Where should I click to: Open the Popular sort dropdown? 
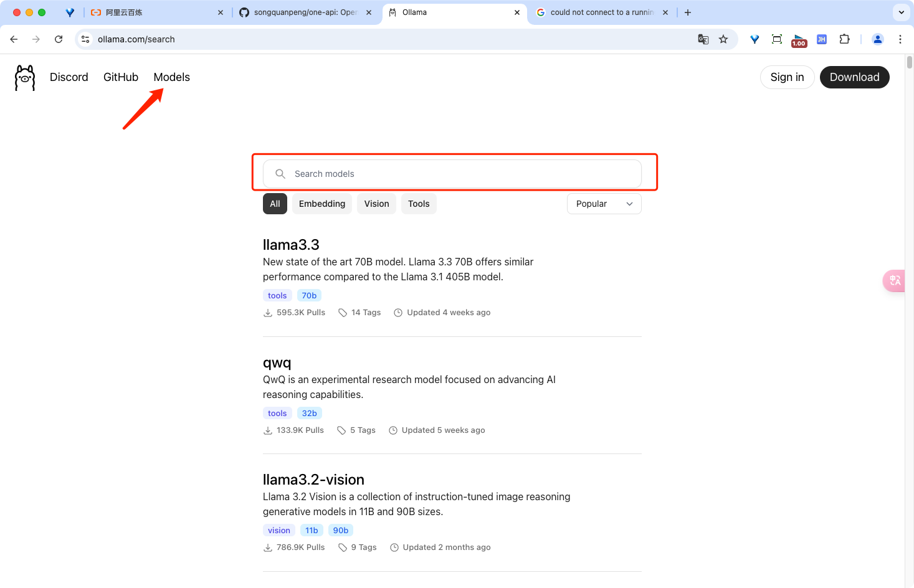(604, 204)
